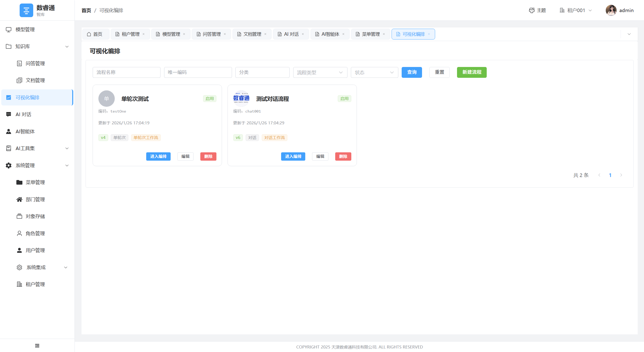Open the 流程类型 dropdown
The image size is (644, 352).
coord(320,72)
